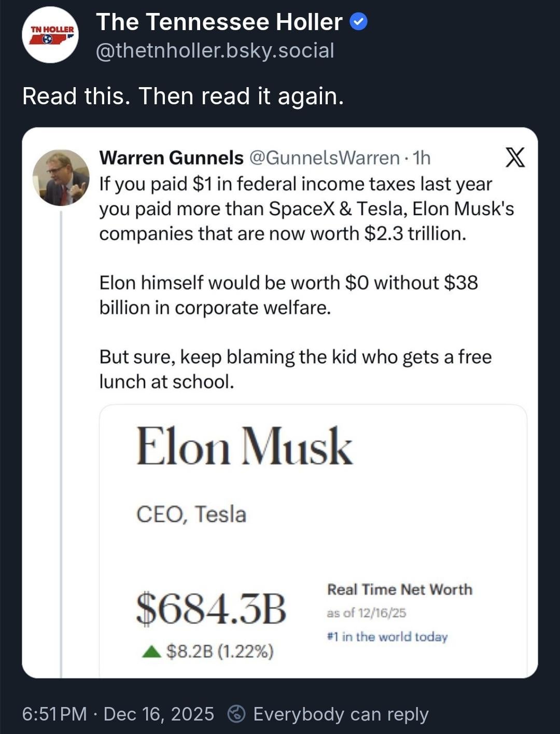Screen dimensions: 560x734
Task: Click the "CEO, Tesla" subtitle
Action: click(x=191, y=515)
